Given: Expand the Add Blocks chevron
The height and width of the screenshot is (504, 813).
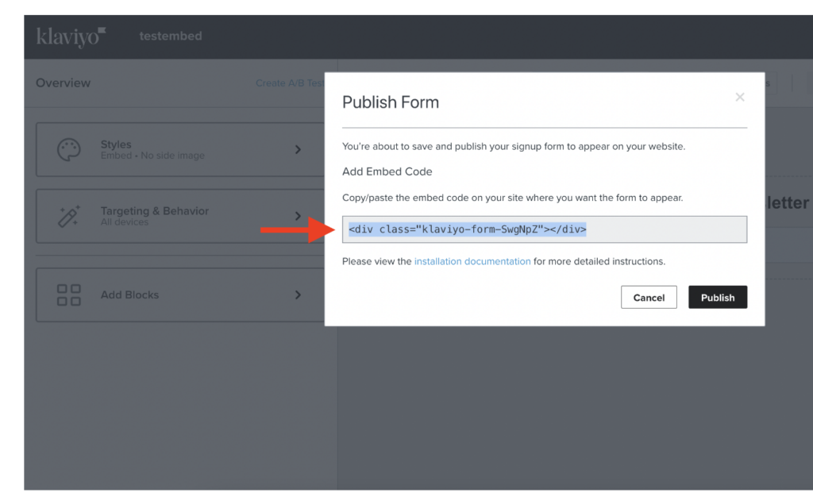Looking at the screenshot, I should click(298, 294).
